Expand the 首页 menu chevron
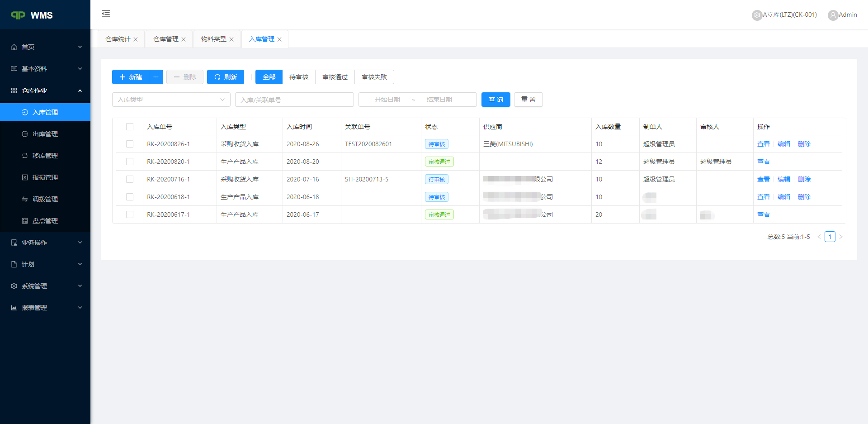The width and height of the screenshot is (868, 424). (x=80, y=47)
